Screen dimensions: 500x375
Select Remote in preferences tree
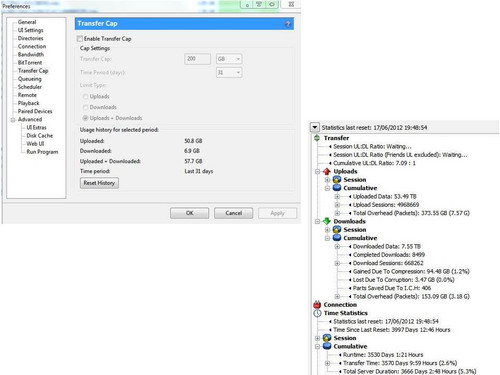coord(27,95)
